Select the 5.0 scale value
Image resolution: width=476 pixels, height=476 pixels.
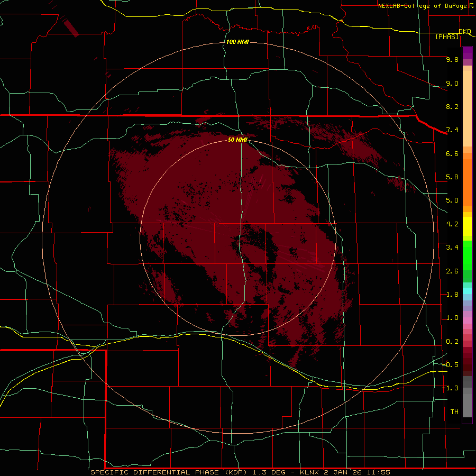(452, 200)
